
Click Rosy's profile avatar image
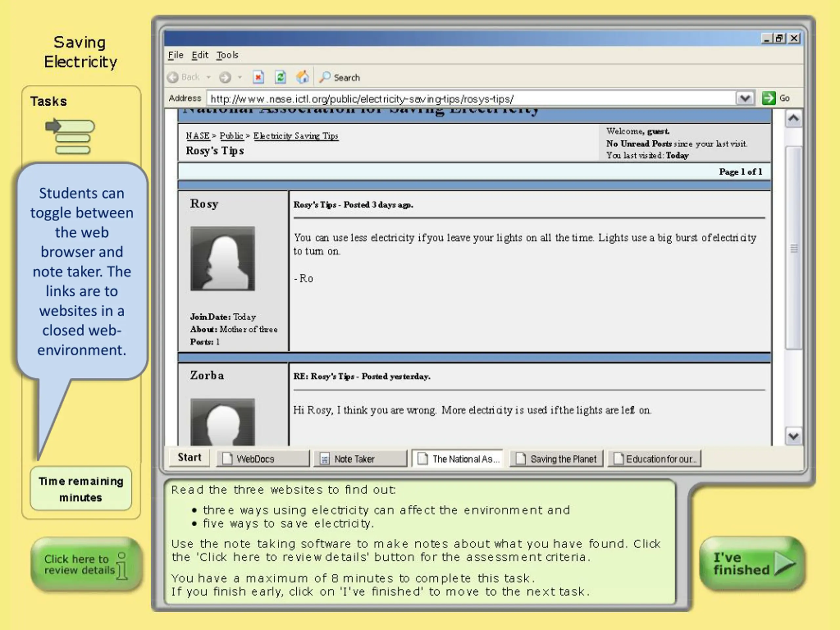click(x=222, y=259)
